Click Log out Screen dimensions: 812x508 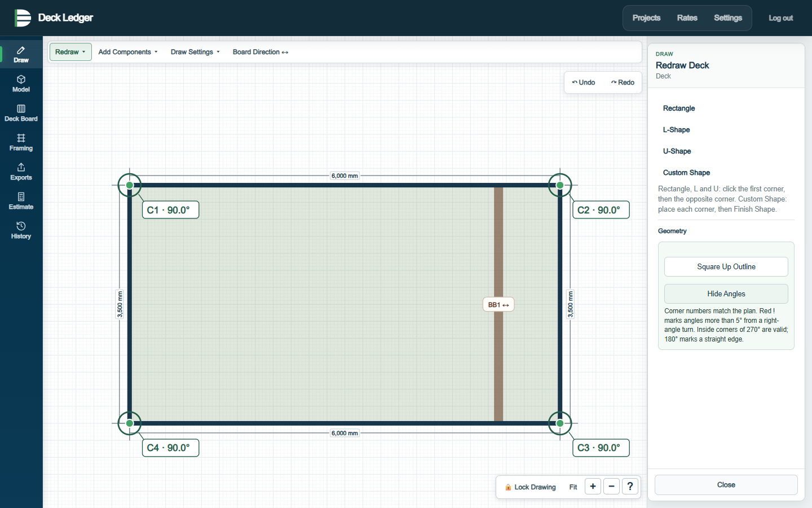tap(780, 18)
